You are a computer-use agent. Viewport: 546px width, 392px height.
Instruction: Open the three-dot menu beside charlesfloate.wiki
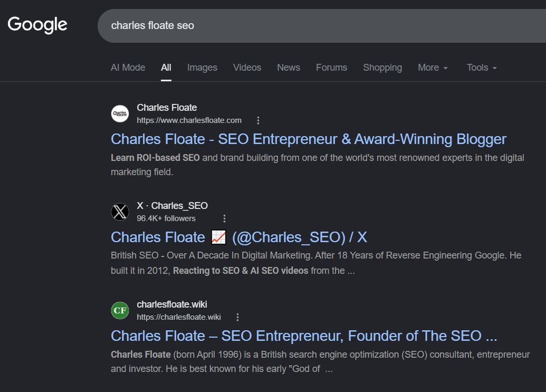click(237, 317)
